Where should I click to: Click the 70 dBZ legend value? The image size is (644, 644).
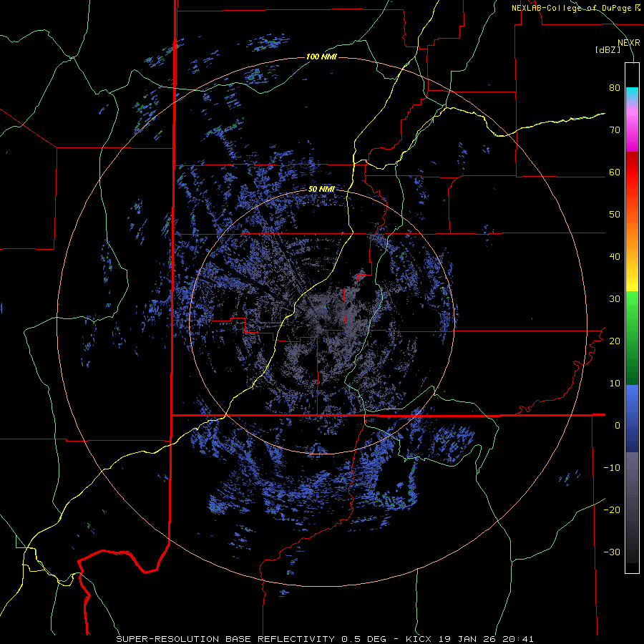pos(615,130)
